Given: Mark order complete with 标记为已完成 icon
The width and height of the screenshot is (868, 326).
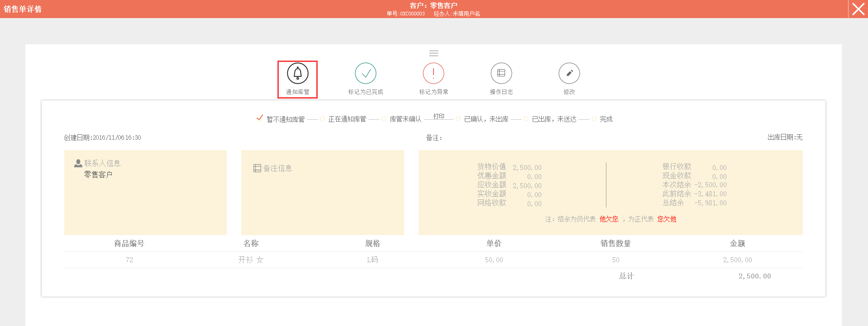Looking at the screenshot, I should pos(365,73).
